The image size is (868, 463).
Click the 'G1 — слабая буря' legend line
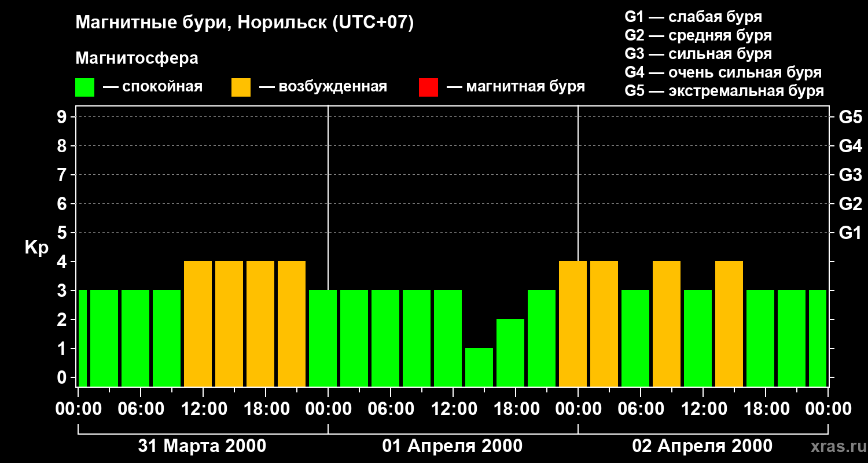coord(693,17)
